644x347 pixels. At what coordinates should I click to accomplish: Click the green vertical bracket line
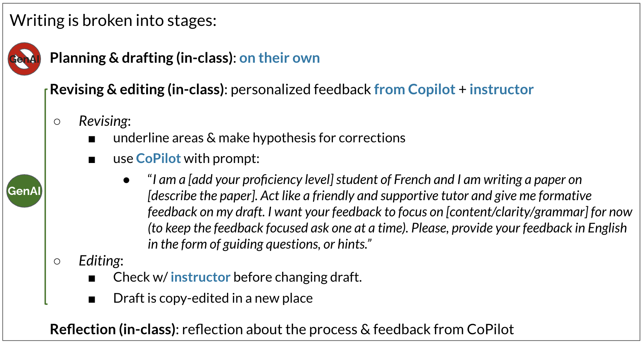45,195
